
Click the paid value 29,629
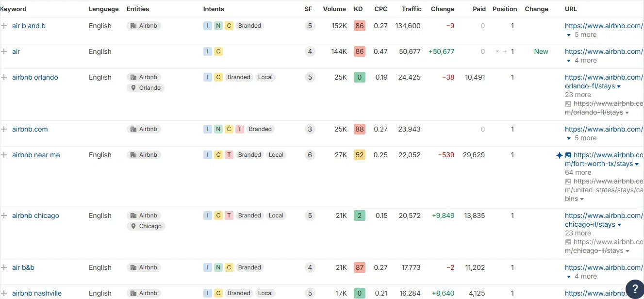click(474, 155)
